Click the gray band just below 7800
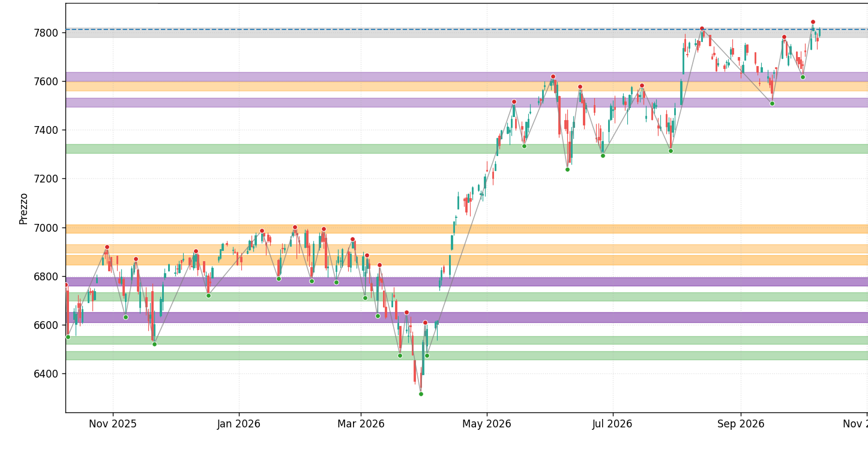 [466, 33]
